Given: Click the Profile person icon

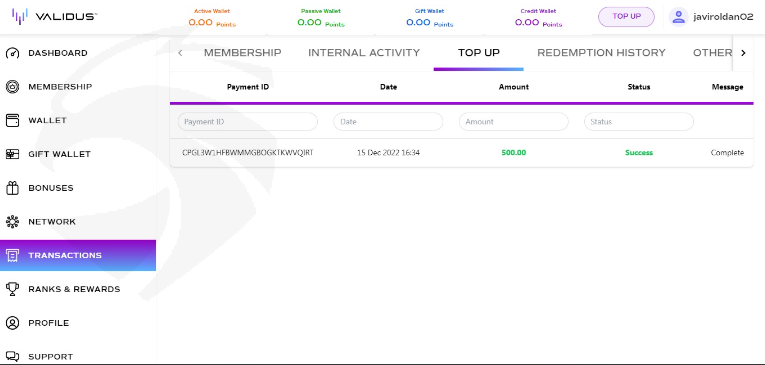Looking at the screenshot, I should click(x=12, y=323).
